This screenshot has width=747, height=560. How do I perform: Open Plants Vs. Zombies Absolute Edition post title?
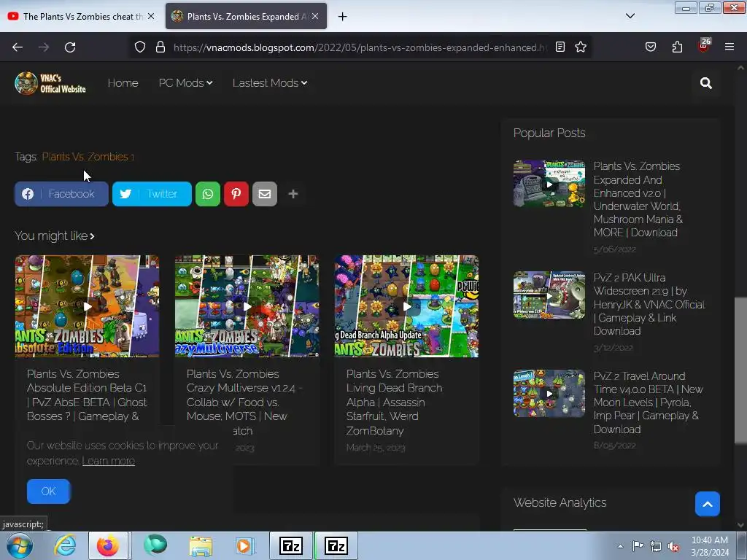87,394
